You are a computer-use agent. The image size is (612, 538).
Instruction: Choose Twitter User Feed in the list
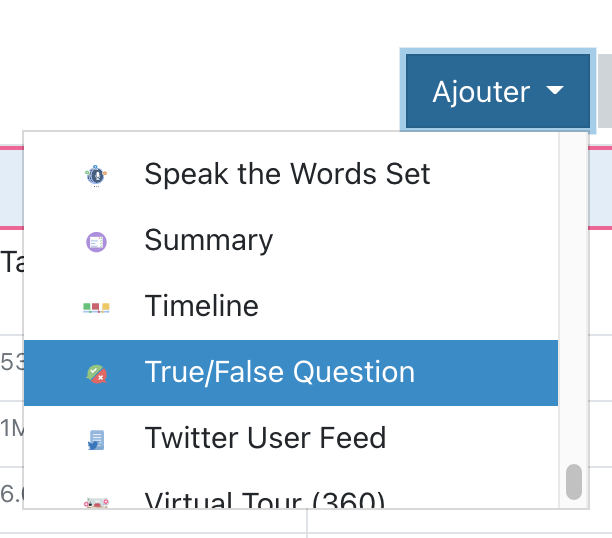265,439
